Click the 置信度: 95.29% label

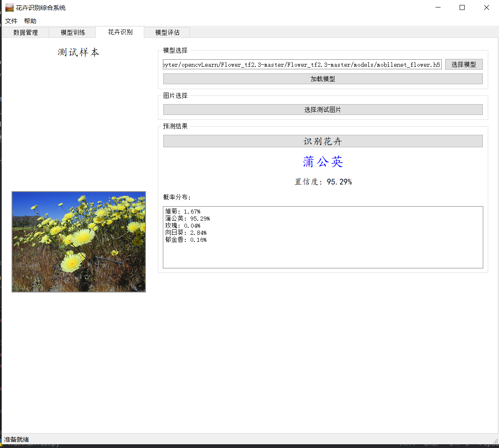click(x=323, y=182)
